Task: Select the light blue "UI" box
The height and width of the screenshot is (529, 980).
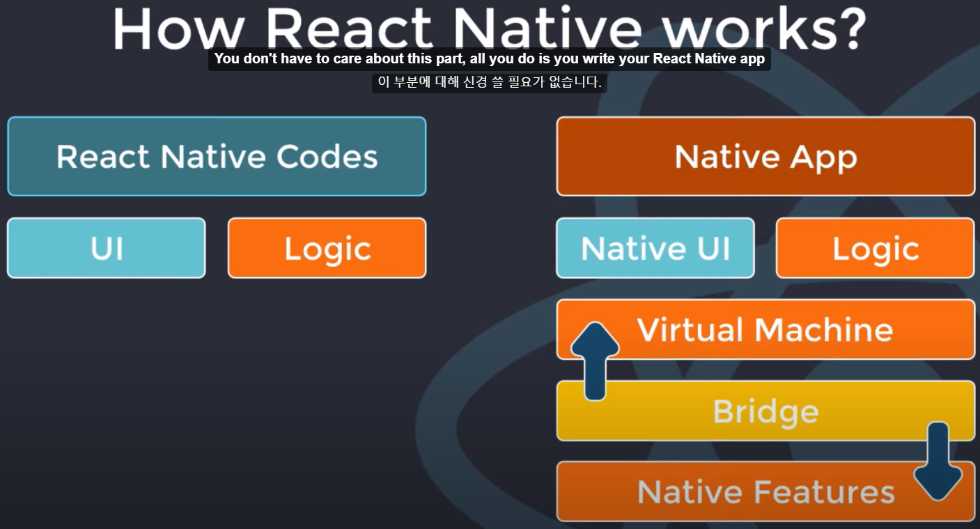Action: point(107,248)
